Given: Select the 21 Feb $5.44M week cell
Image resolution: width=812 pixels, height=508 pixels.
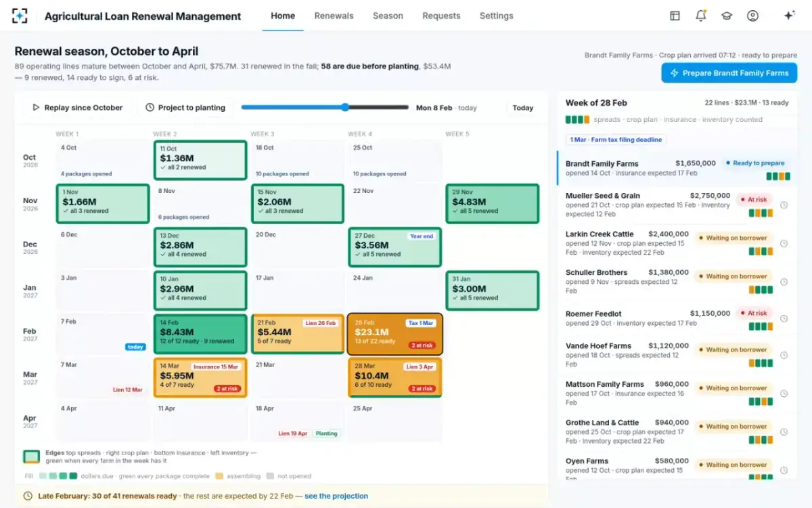Looking at the screenshot, I should click(297, 334).
